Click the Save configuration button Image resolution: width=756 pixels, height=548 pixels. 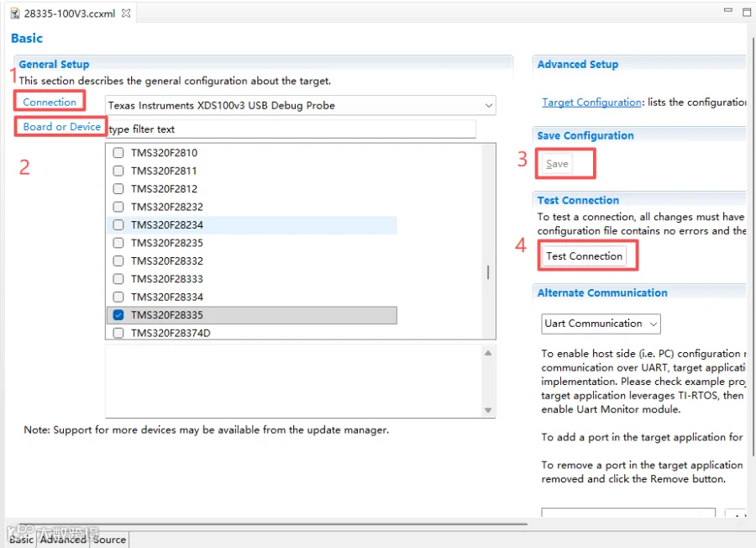557,164
